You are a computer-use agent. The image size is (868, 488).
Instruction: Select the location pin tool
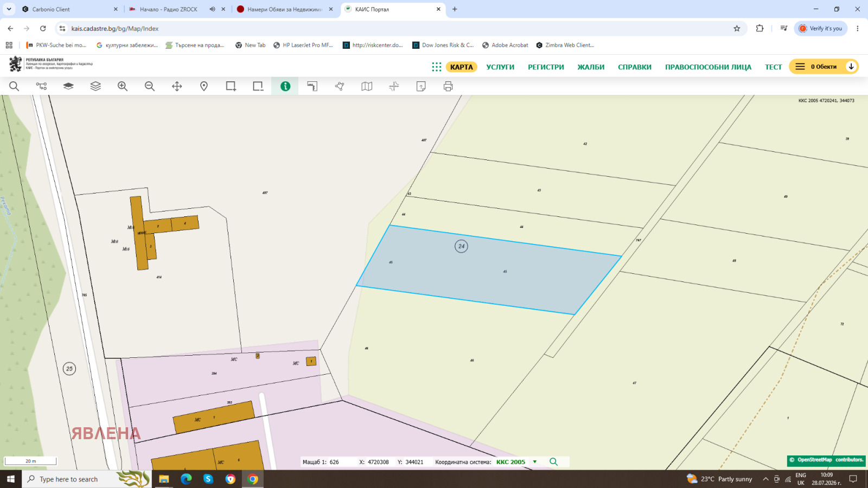coord(204,86)
